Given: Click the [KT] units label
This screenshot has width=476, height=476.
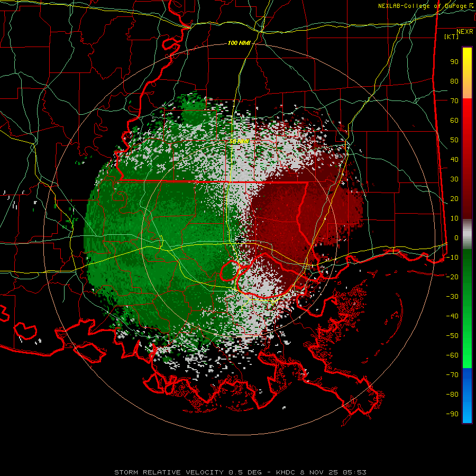Looking at the screenshot, I should point(452,36).
